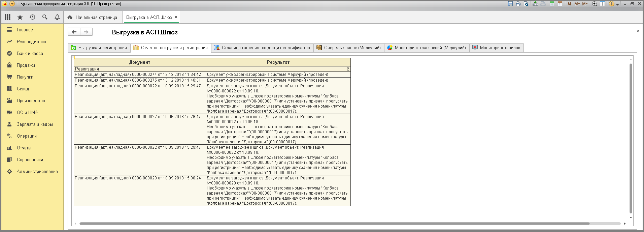644x232 pixels.
Task: Open Операции section
Action: pyautogui.click(x=32, y=136)
